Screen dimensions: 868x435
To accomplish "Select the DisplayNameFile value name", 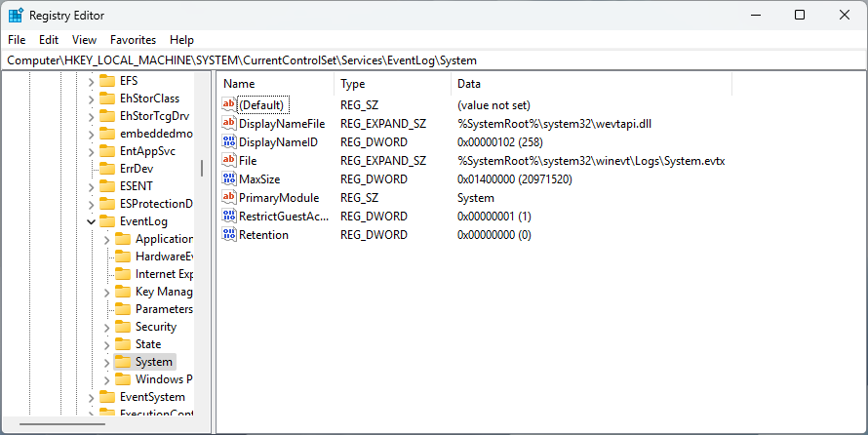I will coord(282,124).
